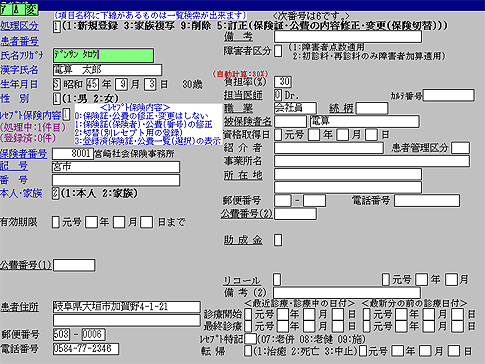This screenshot has width=485, height=364.
Task: Open the 患者番号 list search link
Action: (19, 41)
